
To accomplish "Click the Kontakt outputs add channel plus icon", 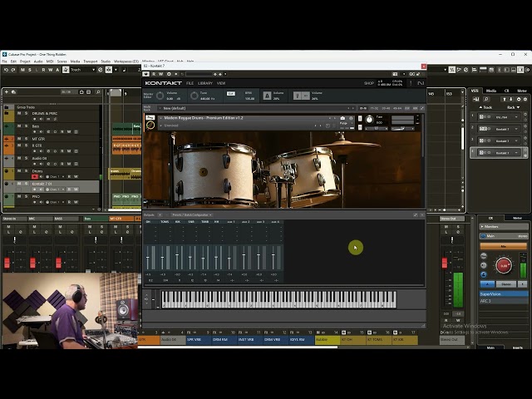I will click(x=160, y=214).
